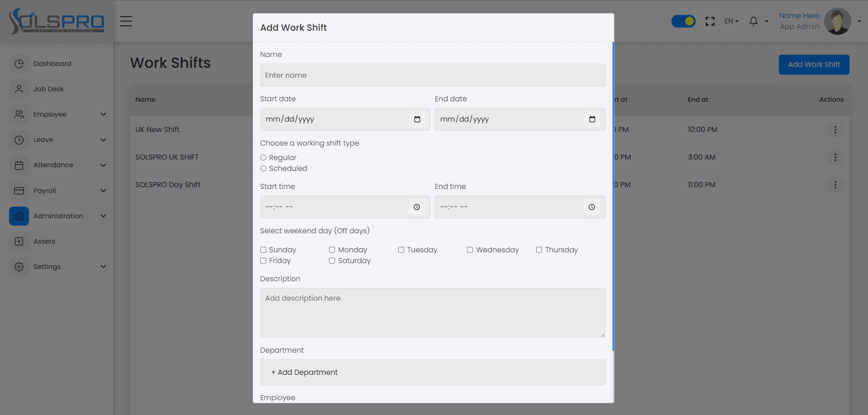The width and height of the screenshot is (868, 415).
Task: Check the Wednesday weekend day box
Action: [470, 250]
